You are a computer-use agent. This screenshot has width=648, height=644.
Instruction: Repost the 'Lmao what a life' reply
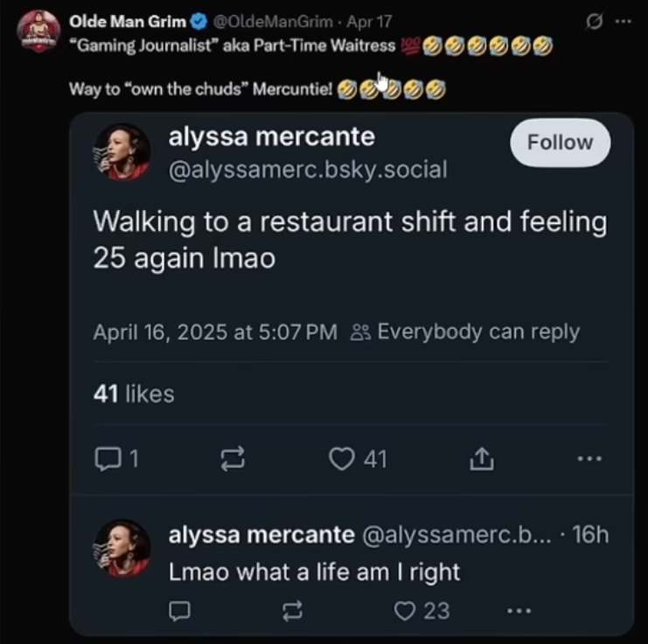pos(293,611)
